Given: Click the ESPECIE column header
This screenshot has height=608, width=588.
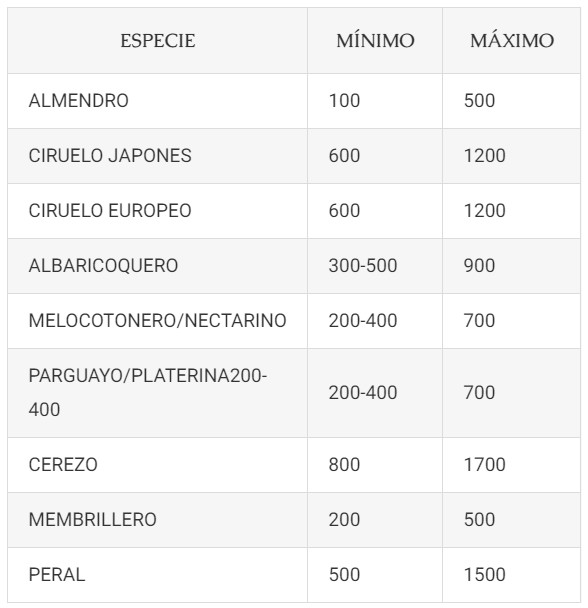Looking at the screenshot, I should pos(157,41).
